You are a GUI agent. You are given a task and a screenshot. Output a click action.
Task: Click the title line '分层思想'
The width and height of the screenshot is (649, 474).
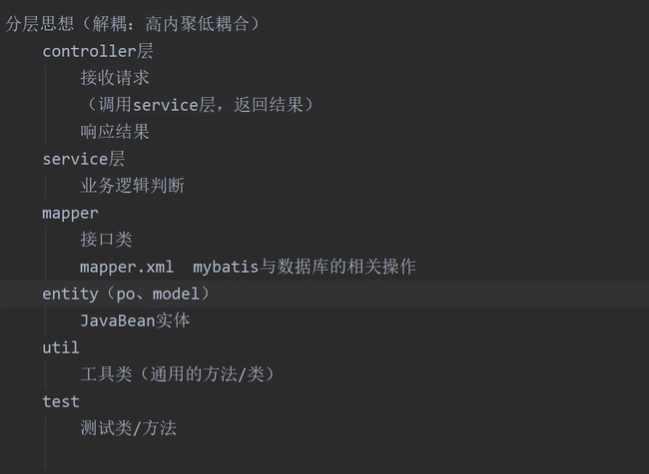tap(40, 24)
